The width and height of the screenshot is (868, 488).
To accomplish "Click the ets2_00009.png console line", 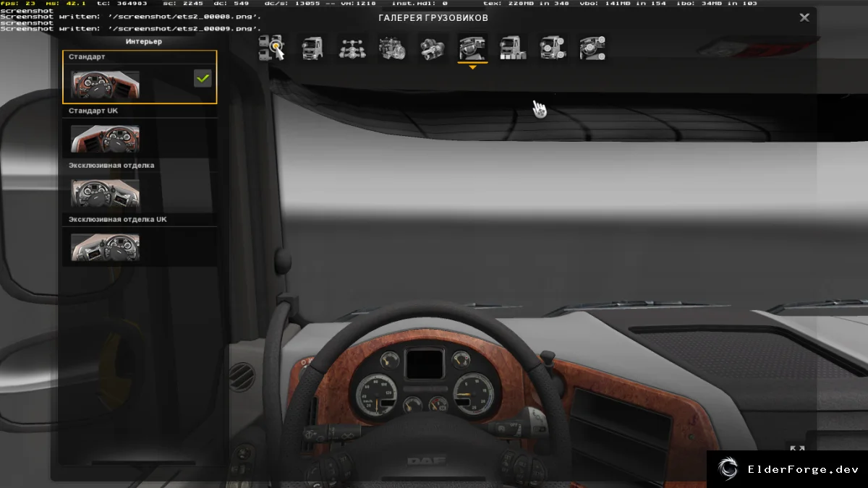I will (130, 28).
